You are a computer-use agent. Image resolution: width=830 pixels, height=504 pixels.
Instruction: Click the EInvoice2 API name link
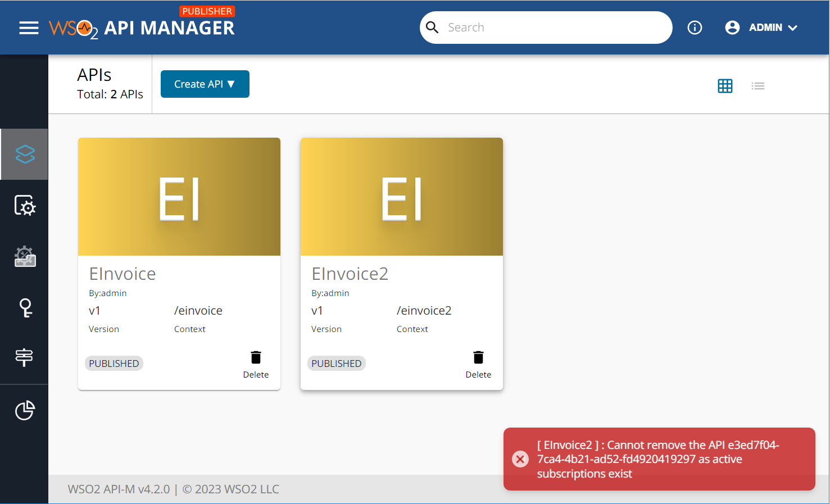click(x=350, y=274)
